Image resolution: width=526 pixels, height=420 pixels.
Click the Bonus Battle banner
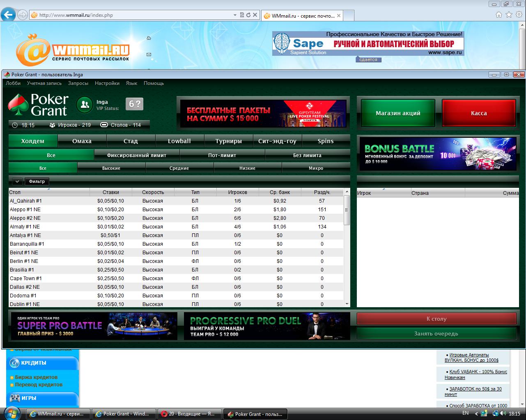438,153
